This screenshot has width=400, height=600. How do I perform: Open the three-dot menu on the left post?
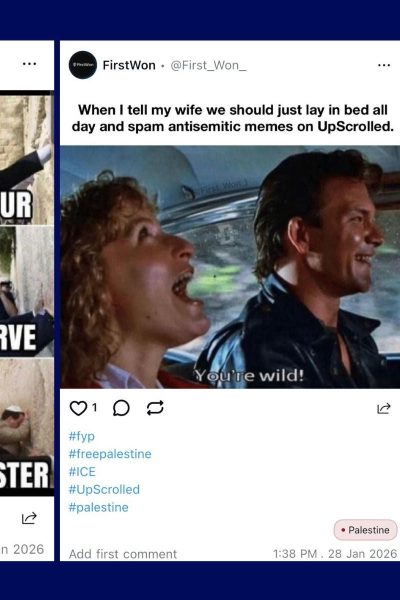coord(29,64)
